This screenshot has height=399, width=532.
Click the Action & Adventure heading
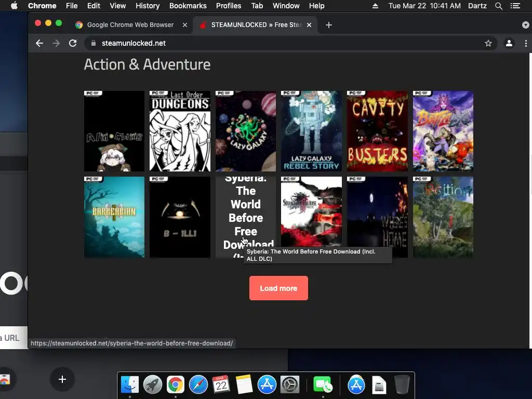tap(147, 64)
